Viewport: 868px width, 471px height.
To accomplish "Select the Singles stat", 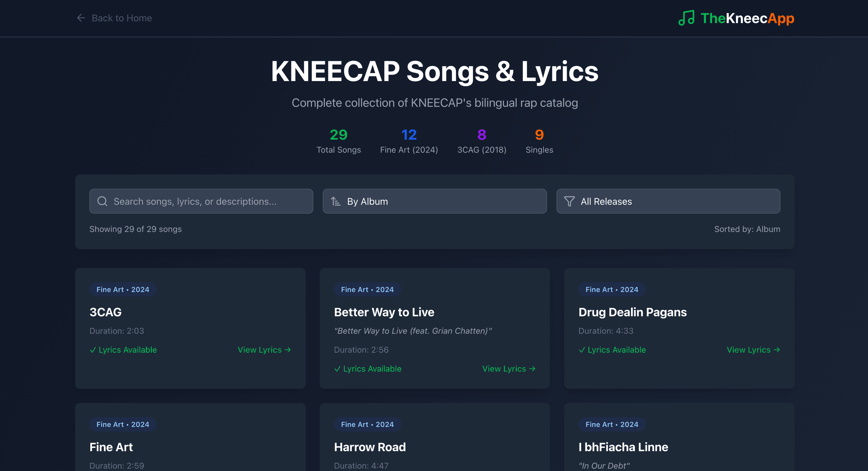I will pos(539,141).
